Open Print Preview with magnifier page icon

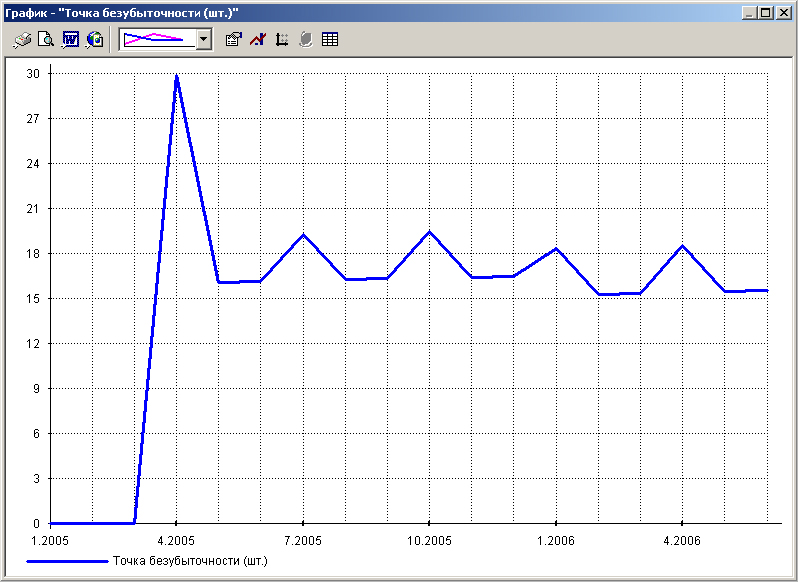click(x=46, y=40)
